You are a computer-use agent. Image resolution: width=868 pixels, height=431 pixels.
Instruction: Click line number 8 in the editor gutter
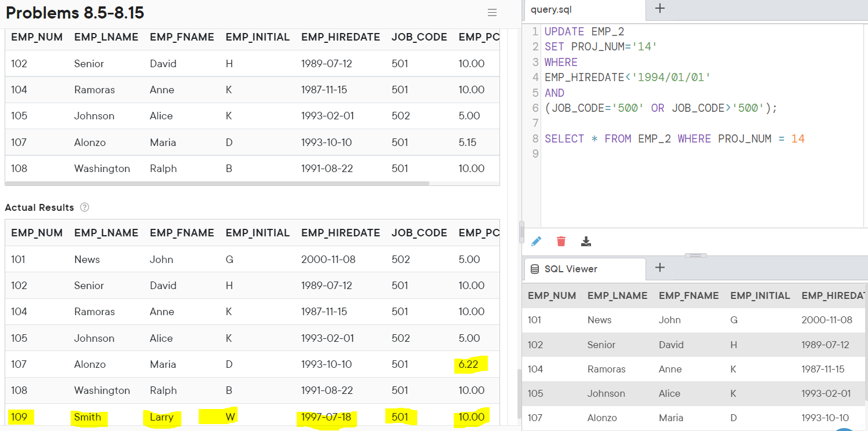pos(534,138)
